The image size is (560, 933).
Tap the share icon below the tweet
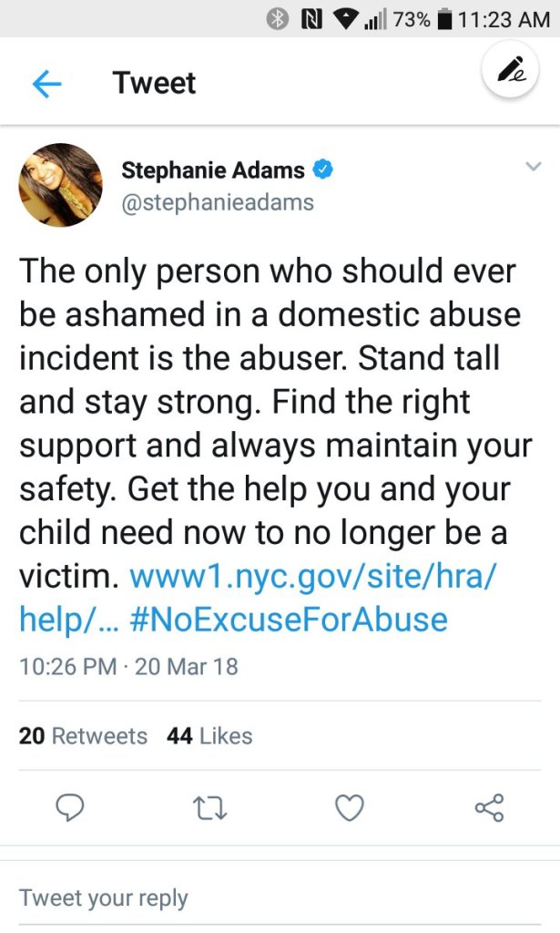tap(489, 807)
